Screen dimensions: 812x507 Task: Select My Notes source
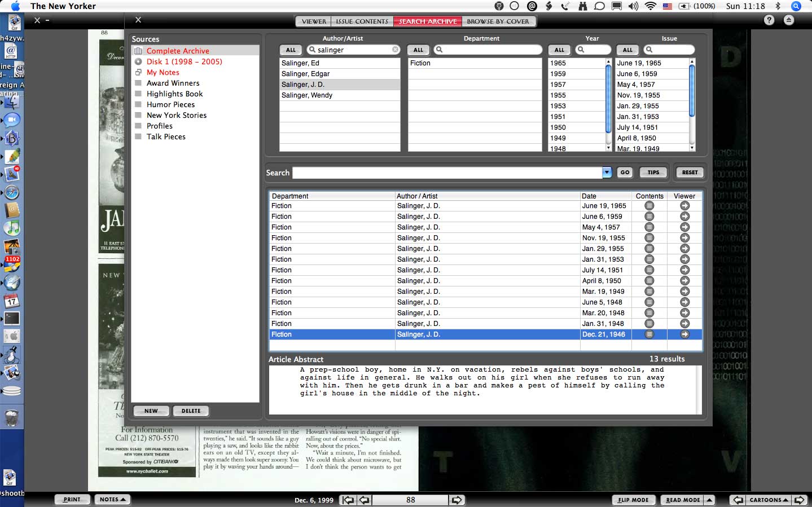click(195, 72)
